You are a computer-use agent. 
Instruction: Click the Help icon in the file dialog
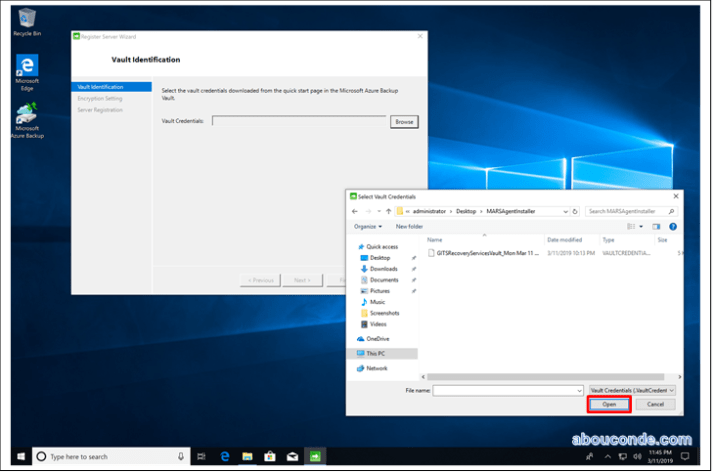pos(674,227)
